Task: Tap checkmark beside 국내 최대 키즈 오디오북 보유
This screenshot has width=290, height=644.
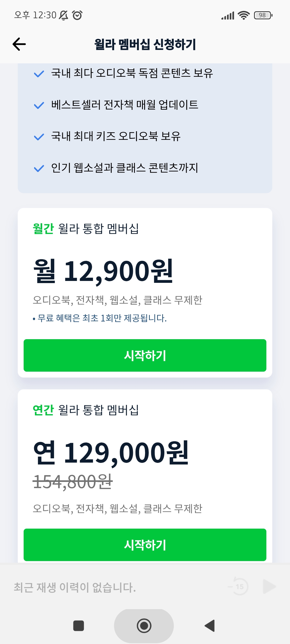Action: point(39,137)
